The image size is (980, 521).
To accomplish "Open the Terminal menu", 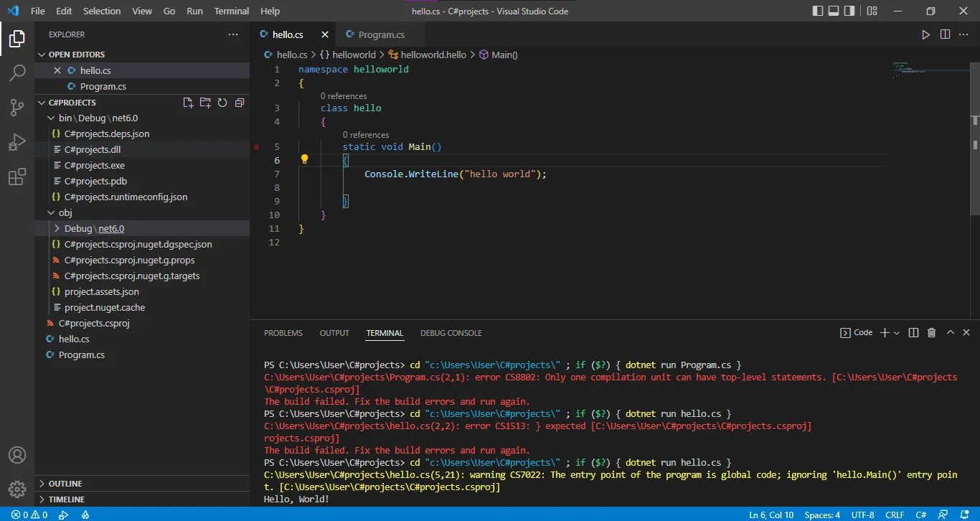I will pyautogui.click(x=231, y=11).
